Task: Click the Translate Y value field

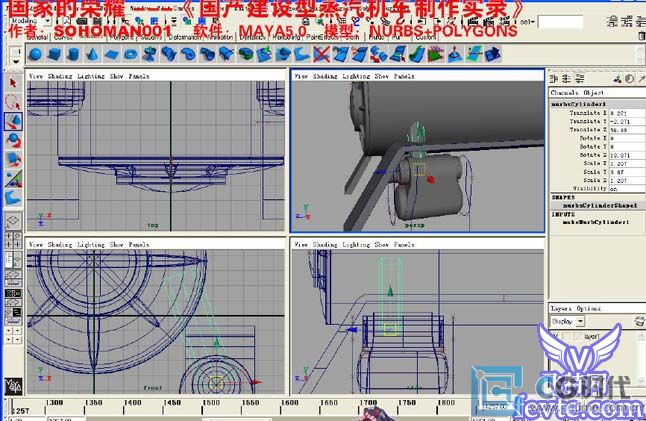Action: [627, 122]
